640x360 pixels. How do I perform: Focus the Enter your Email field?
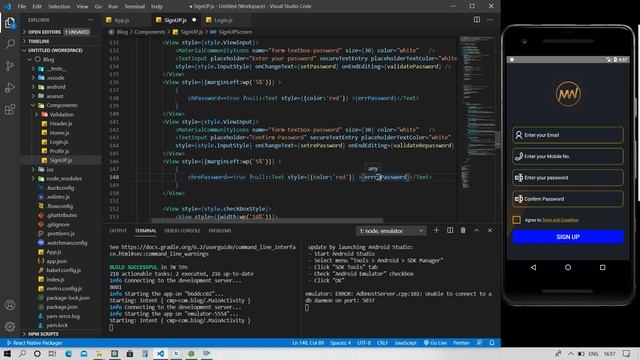[568, 135]
